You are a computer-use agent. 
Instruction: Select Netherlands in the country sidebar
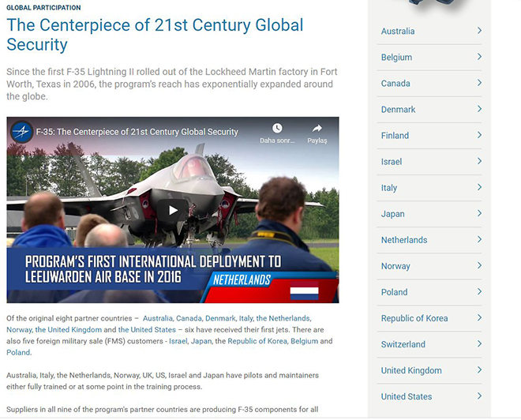pos(404,240)
